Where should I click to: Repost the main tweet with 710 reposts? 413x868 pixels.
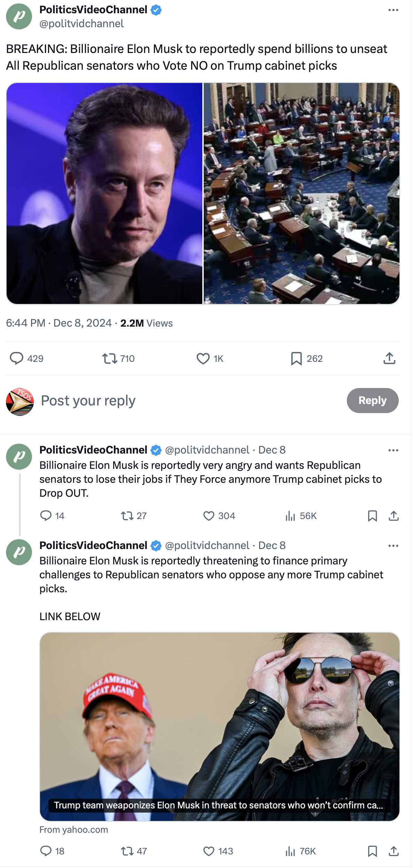pyautogui.click(x=110, y=358)
